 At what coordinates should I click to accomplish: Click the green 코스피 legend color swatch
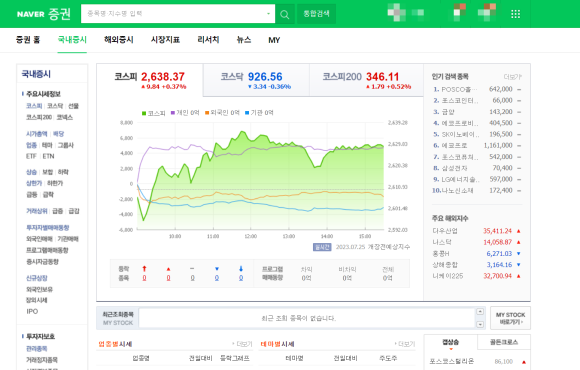[x=144, y=113]
